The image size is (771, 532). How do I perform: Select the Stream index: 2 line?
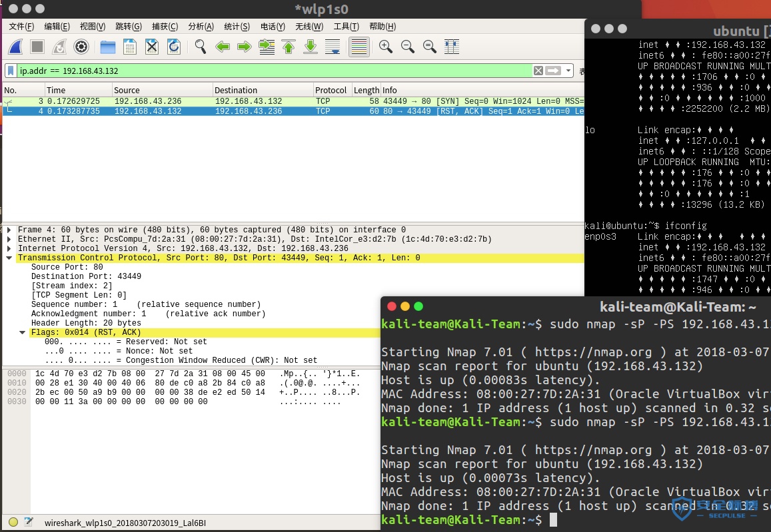pos(72,286)
